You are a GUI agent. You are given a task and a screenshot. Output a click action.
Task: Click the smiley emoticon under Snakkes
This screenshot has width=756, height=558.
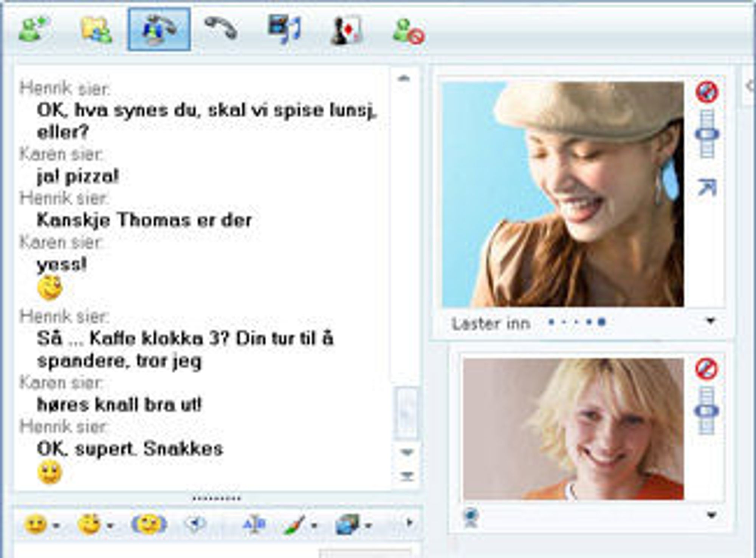tap(50, 472)
